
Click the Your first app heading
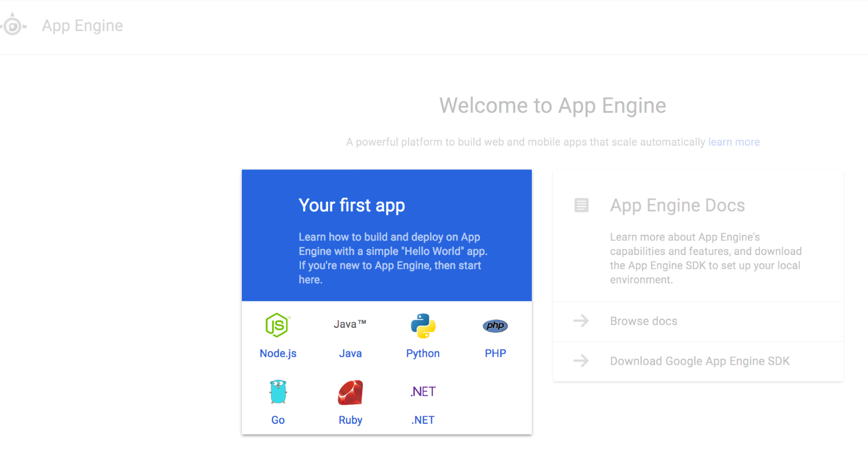coord(352,205)
